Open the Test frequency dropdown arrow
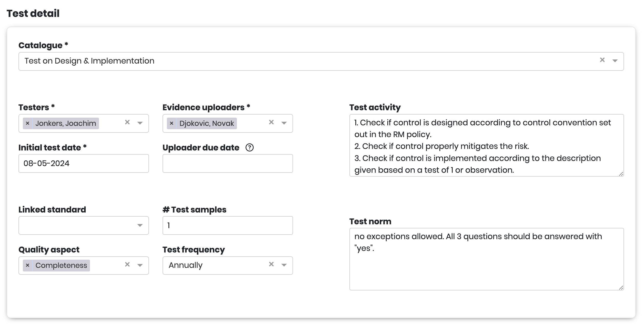 point(284,265)
